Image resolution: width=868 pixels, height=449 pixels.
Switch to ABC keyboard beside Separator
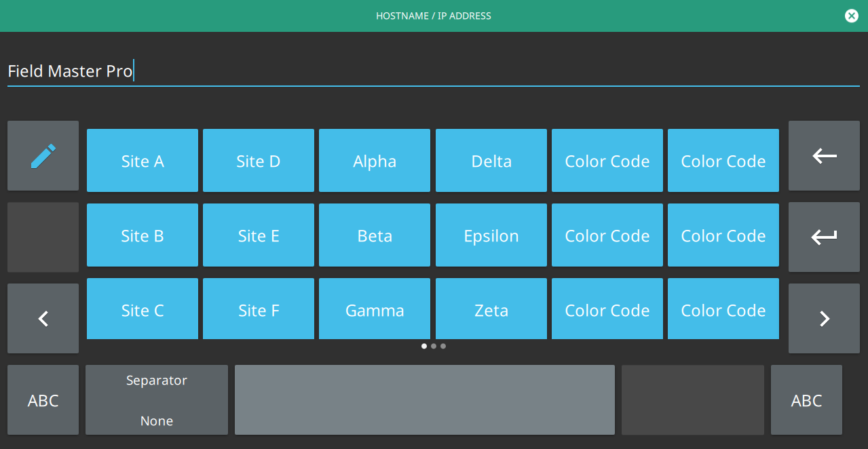43,400
